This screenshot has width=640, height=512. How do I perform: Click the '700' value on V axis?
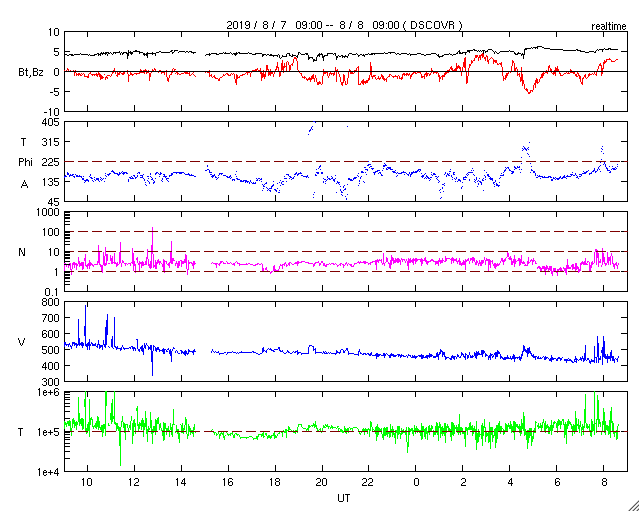click(x=51, y=318)
